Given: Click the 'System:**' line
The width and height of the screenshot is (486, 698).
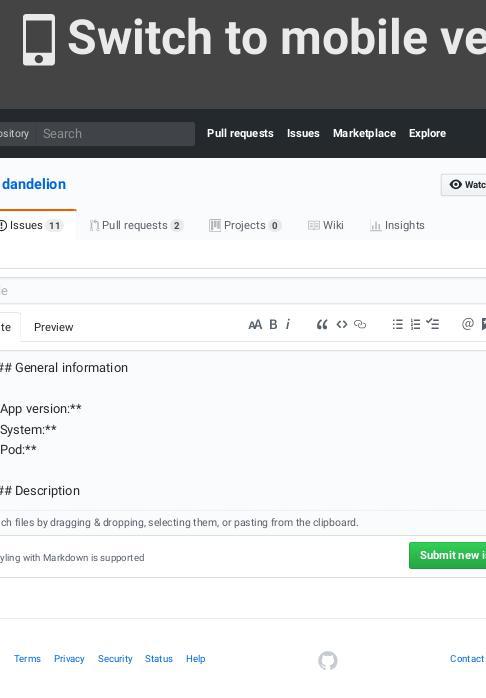Looking at the screenshot, I should click(x=28, y=430).
